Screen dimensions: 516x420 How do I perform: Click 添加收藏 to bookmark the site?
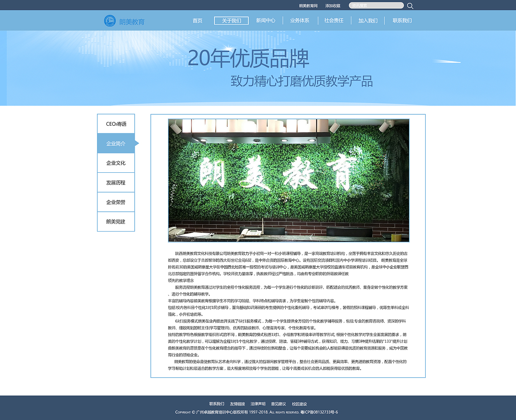[333, 5]
